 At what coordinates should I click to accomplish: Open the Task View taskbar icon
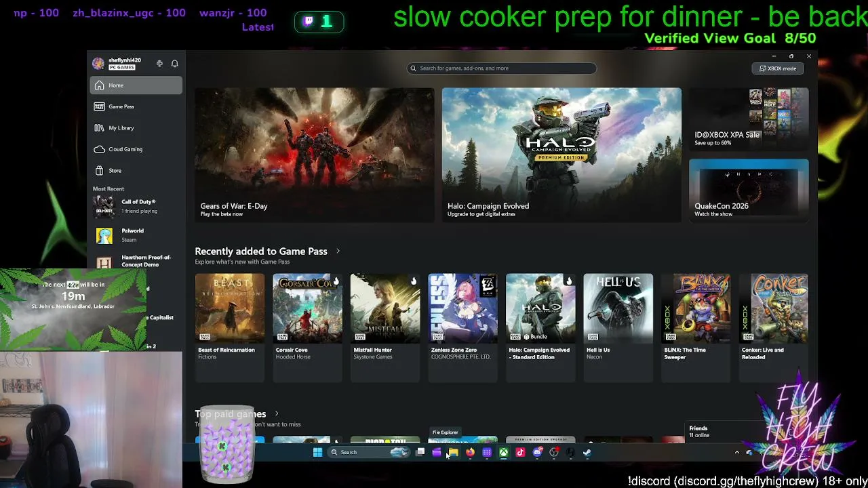point(420,453)
